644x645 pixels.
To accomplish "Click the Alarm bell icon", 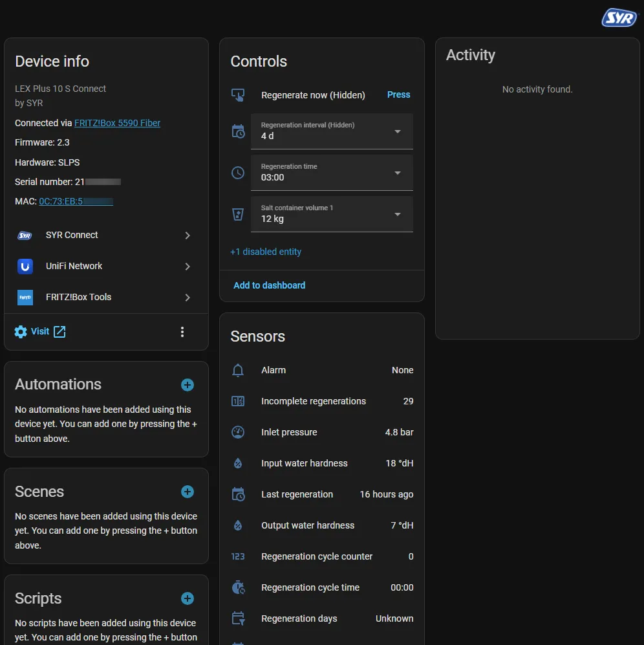I will [x=238, y=370].
